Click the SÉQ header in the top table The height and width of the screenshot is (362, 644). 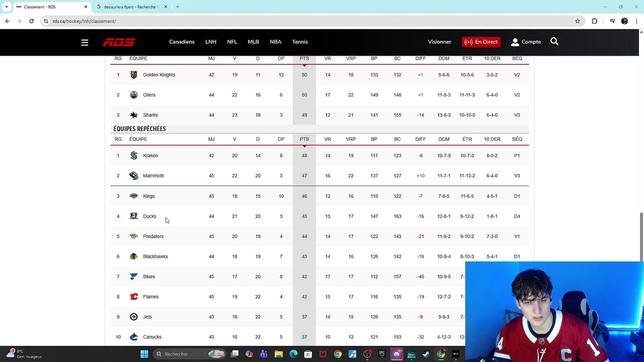(517, 59)
